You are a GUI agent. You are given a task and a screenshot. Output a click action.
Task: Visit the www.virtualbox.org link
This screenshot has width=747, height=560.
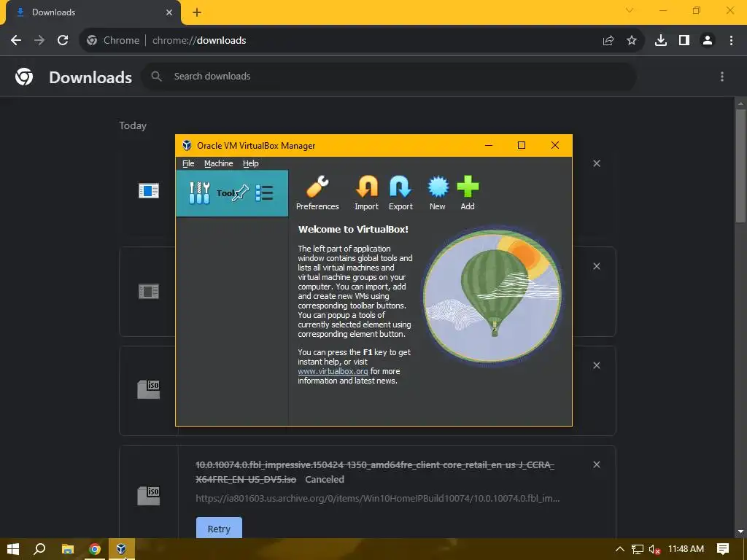[x=333, y=371]
